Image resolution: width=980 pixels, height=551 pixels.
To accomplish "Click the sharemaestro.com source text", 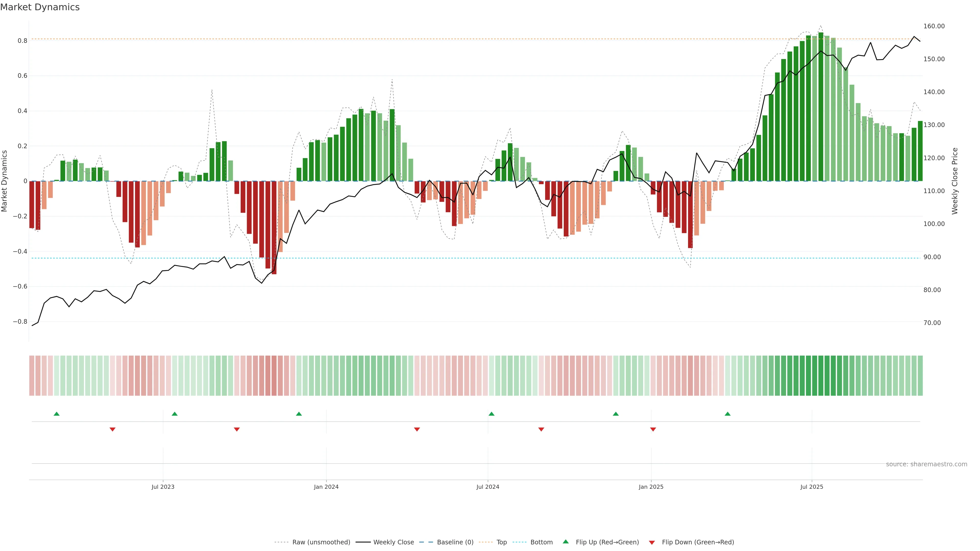I will (x=926, y=464).
